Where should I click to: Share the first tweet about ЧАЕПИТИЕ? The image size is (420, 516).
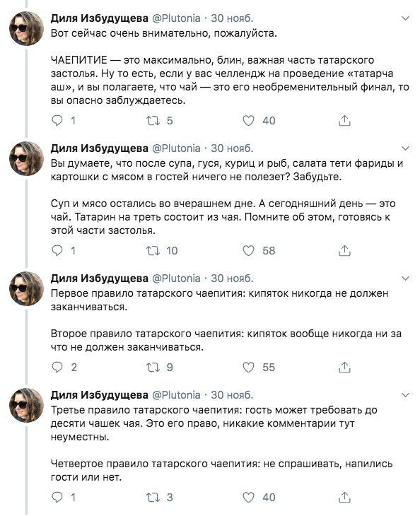coord(344,120)
